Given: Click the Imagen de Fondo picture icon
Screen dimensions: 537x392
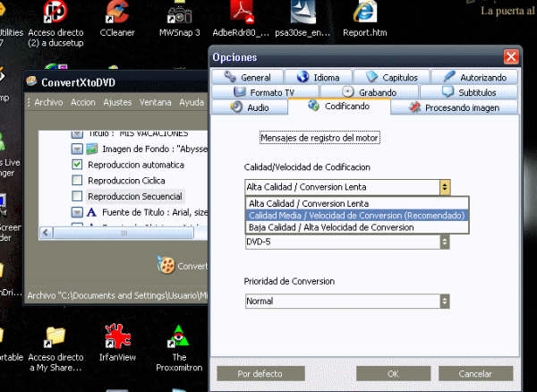Looking at the screenshot, I should (x=92, y=149).
